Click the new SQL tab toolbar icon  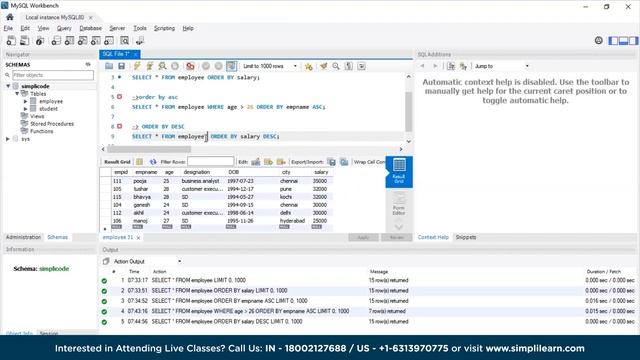[x=11, y=41]
